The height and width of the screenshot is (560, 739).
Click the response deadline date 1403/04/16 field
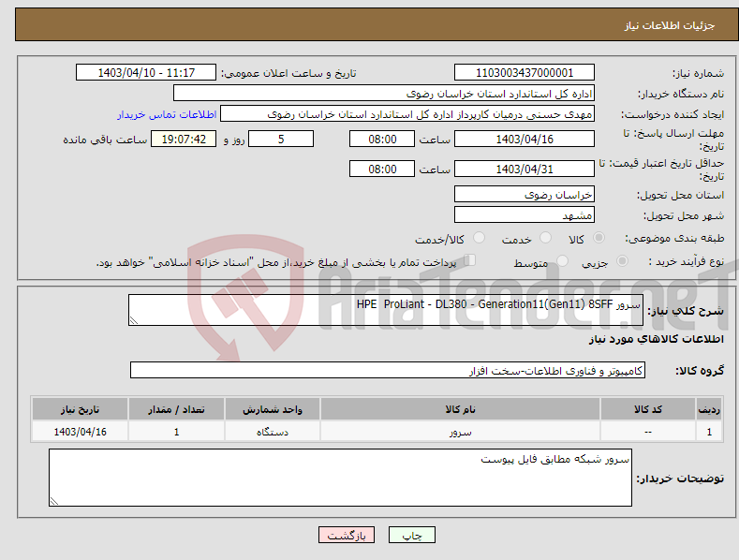point(525,139)
